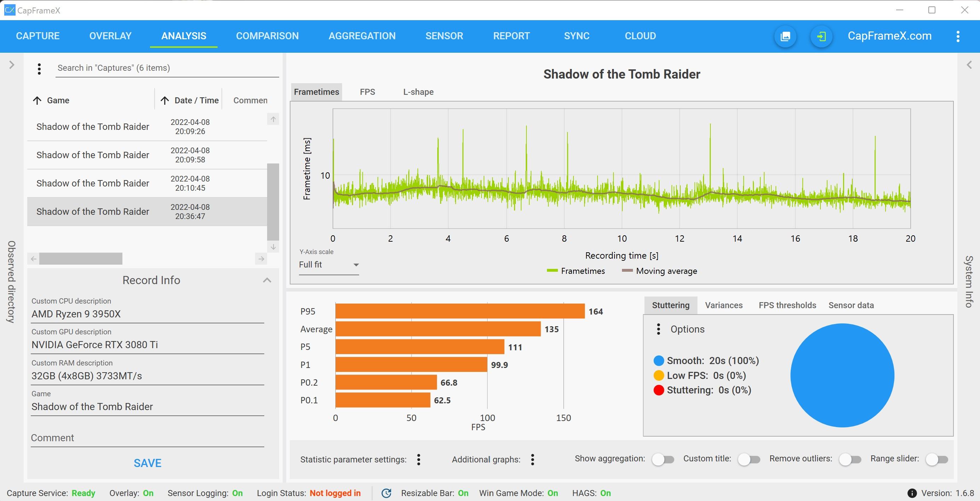
Task: Open the Sensor data tab
Action: click(x=851, y=305)
